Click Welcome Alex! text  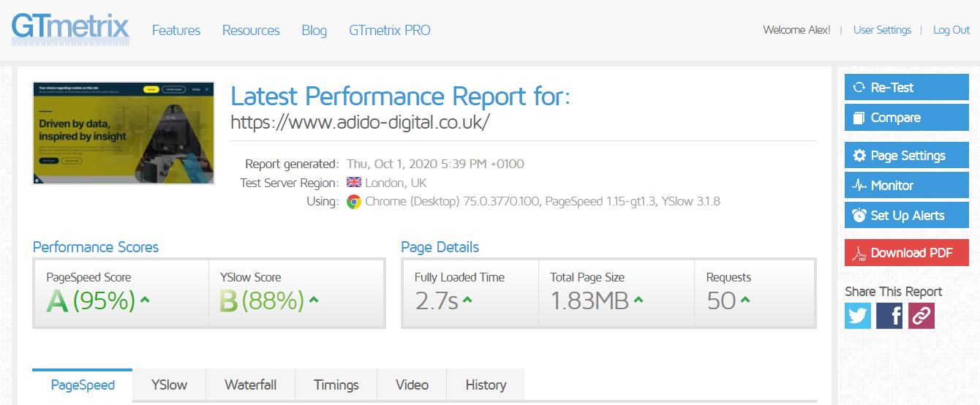[x=796, y=30]
